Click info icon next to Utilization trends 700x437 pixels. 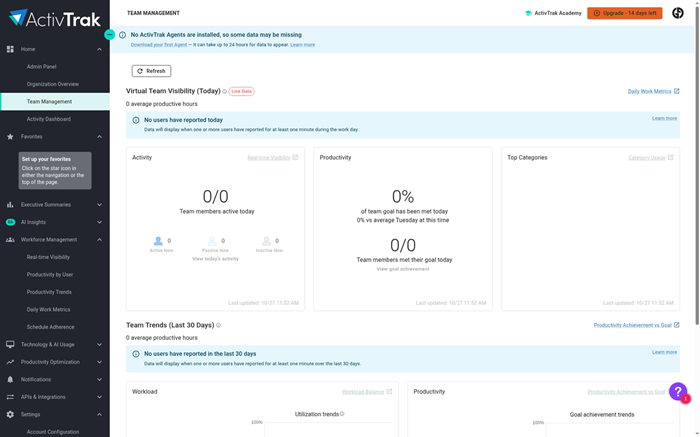click(x=342, y=414)
